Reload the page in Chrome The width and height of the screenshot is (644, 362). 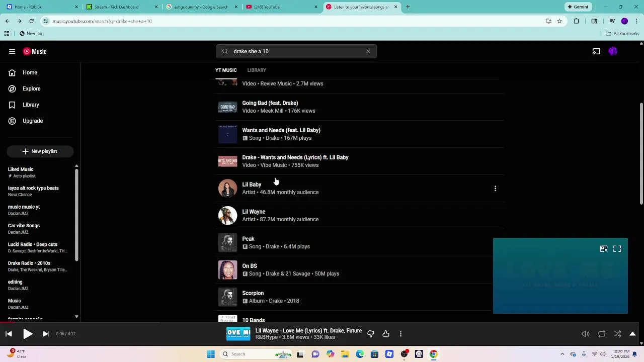point(31,21)
